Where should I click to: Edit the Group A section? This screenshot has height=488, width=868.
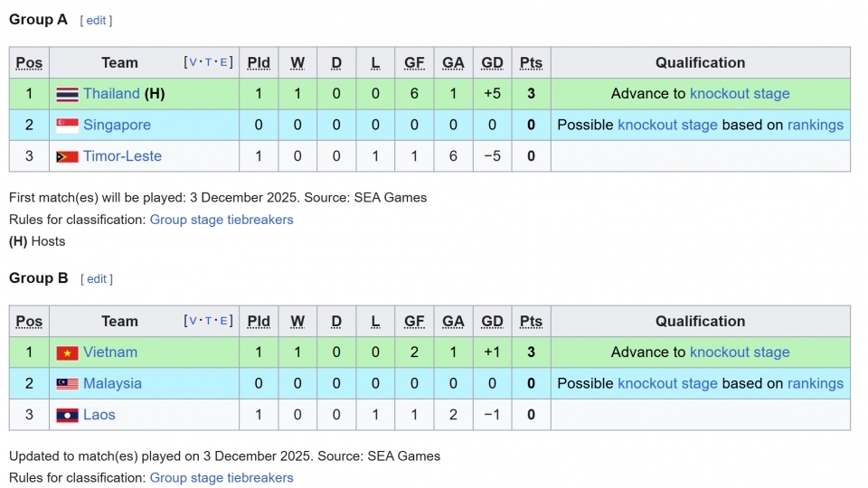[96, 21]
